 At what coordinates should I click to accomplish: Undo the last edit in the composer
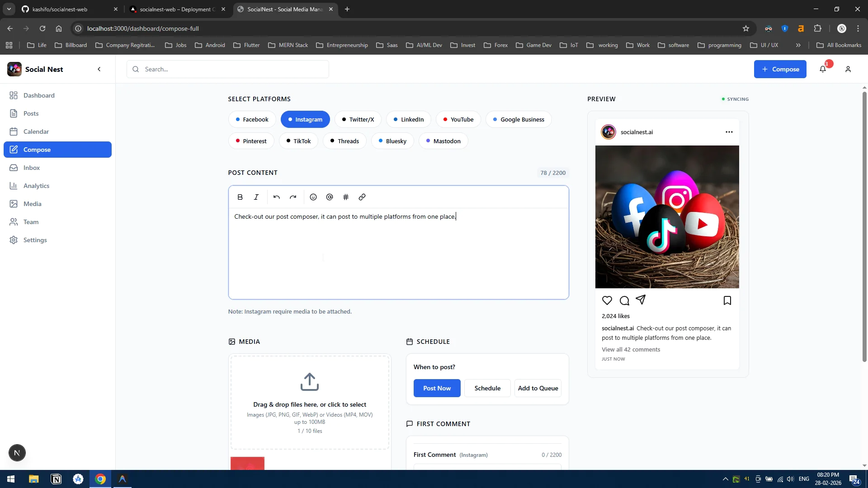click(x=277, y=197)
